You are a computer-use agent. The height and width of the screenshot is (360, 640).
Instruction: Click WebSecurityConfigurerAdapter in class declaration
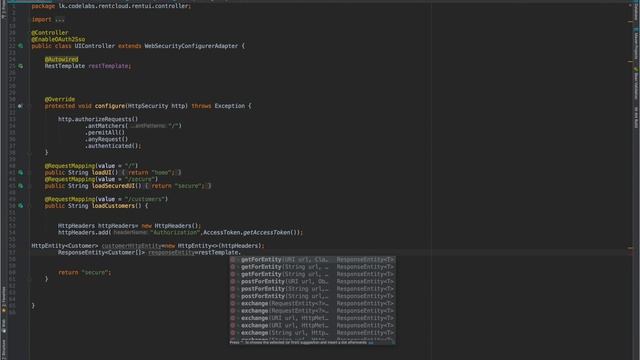point(191,46)
